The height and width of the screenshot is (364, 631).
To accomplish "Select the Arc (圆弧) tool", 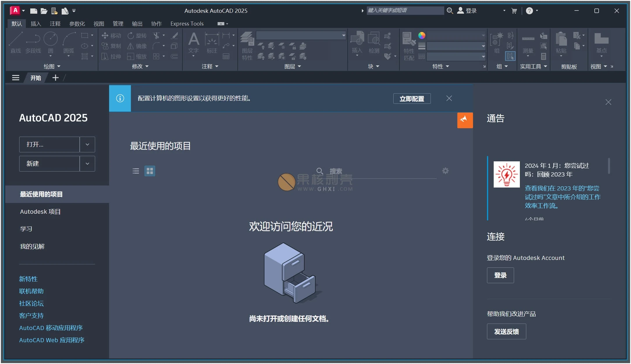I will point(69,43).
